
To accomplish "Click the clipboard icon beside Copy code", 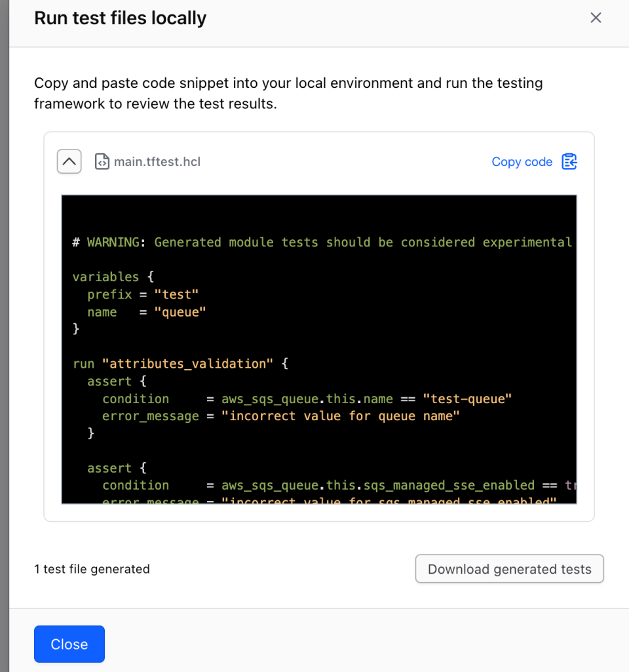I will coord(569,161).
